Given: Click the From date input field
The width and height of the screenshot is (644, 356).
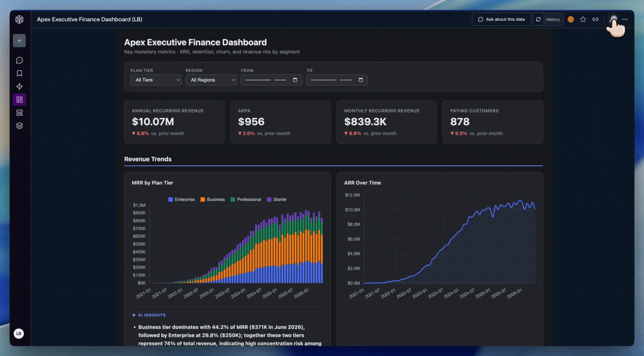Looking at the screenshot, I should point(271,80).
